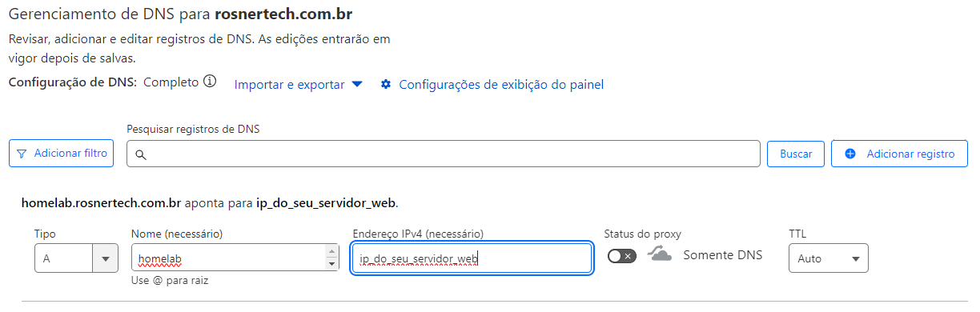
Task: Click the info icon beside Completo
Action: (210, 82)
